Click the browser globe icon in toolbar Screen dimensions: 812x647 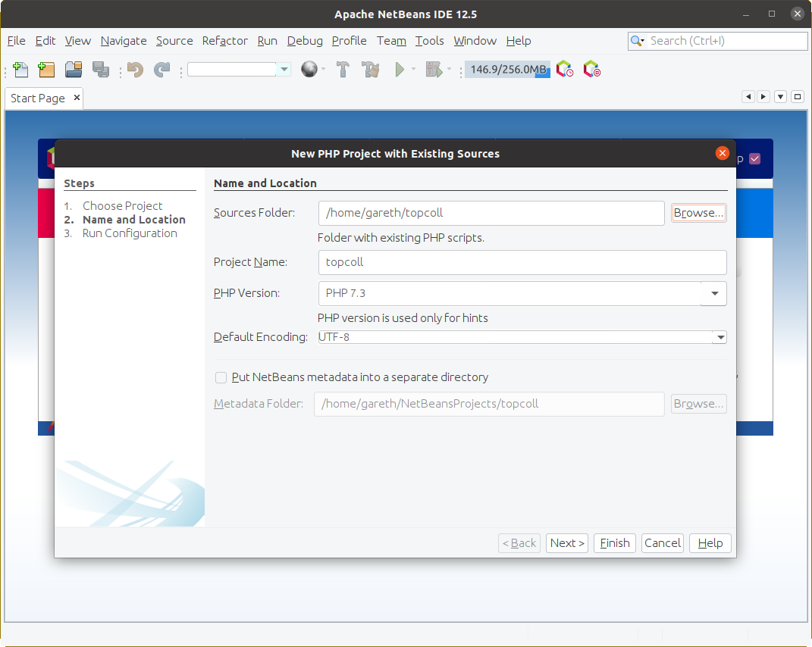309,70
